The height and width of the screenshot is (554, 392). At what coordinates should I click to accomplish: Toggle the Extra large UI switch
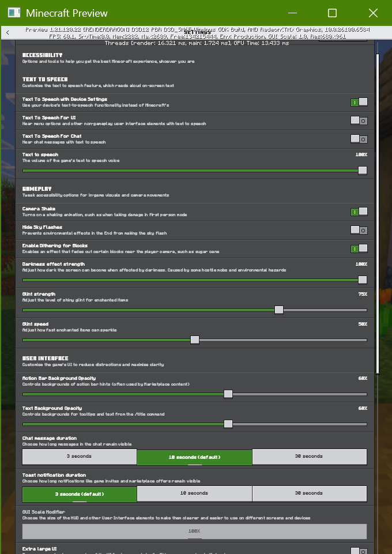(359, 551)
